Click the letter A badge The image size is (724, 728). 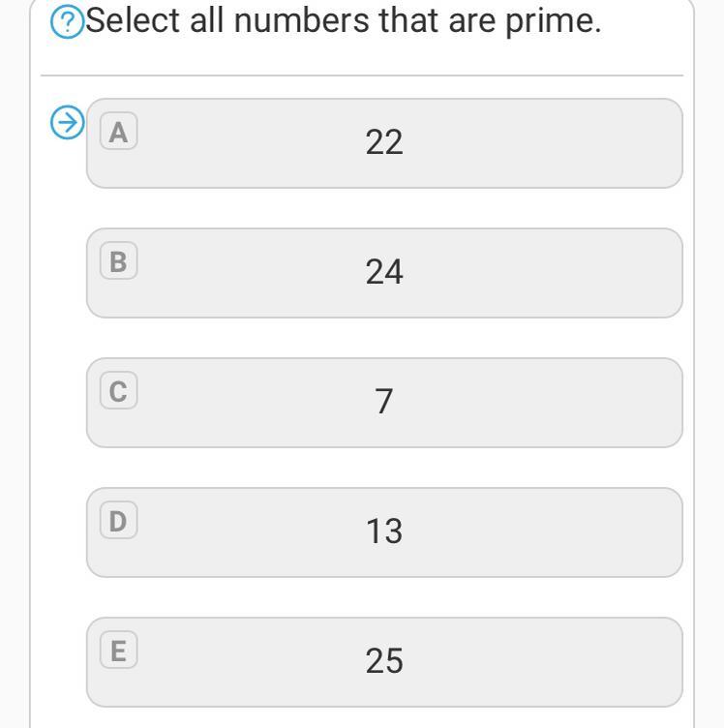[118, 132]
